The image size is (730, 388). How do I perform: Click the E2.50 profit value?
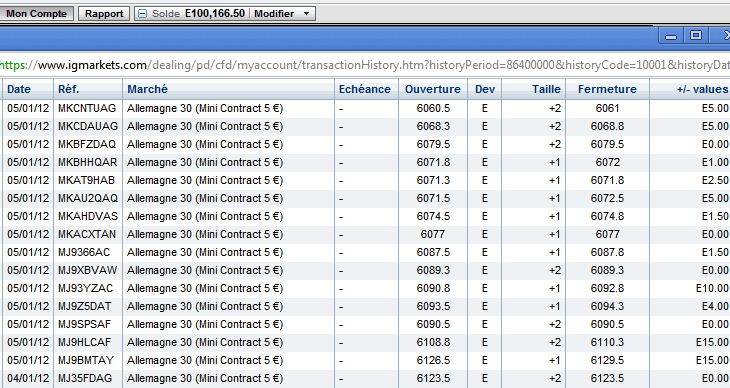point(715,180)
